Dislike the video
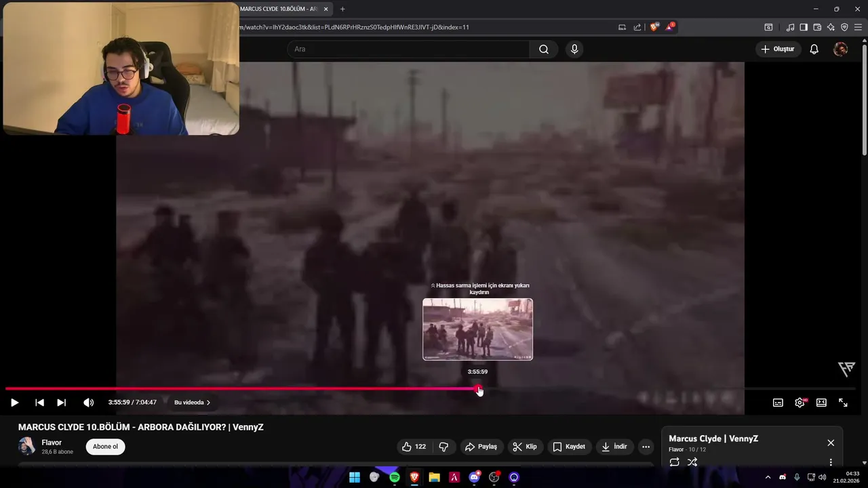The image size is (868, 488). (444, 447)
